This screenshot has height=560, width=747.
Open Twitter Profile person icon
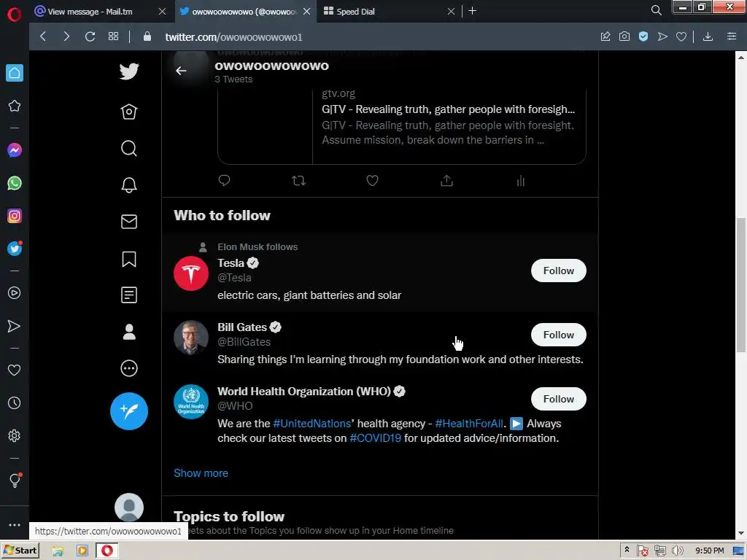(129, 332)
